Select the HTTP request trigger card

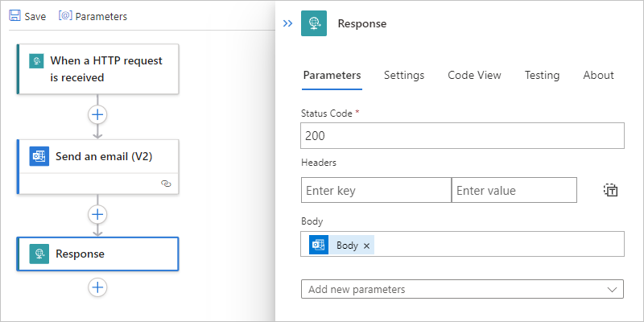coord(97,69)
